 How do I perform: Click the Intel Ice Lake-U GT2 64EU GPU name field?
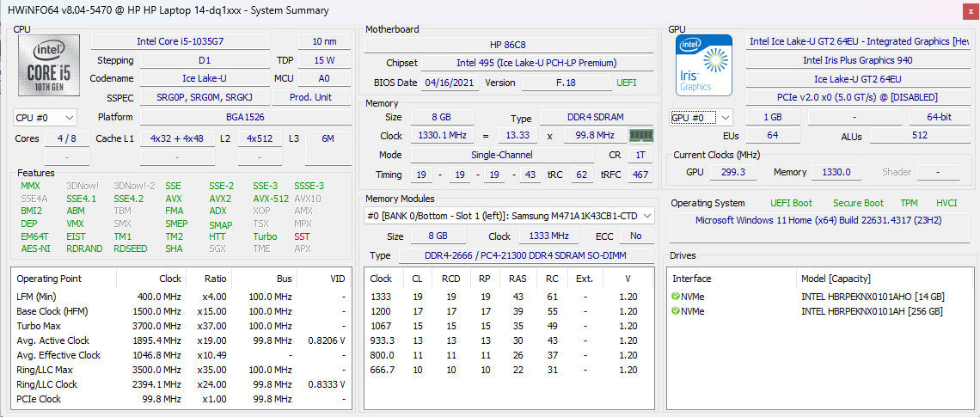(x=859, y=41)
